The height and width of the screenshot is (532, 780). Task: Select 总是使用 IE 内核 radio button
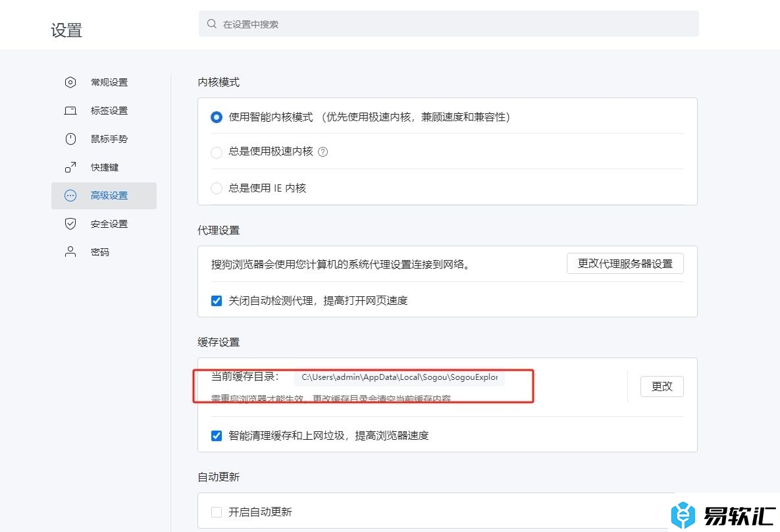217,188
